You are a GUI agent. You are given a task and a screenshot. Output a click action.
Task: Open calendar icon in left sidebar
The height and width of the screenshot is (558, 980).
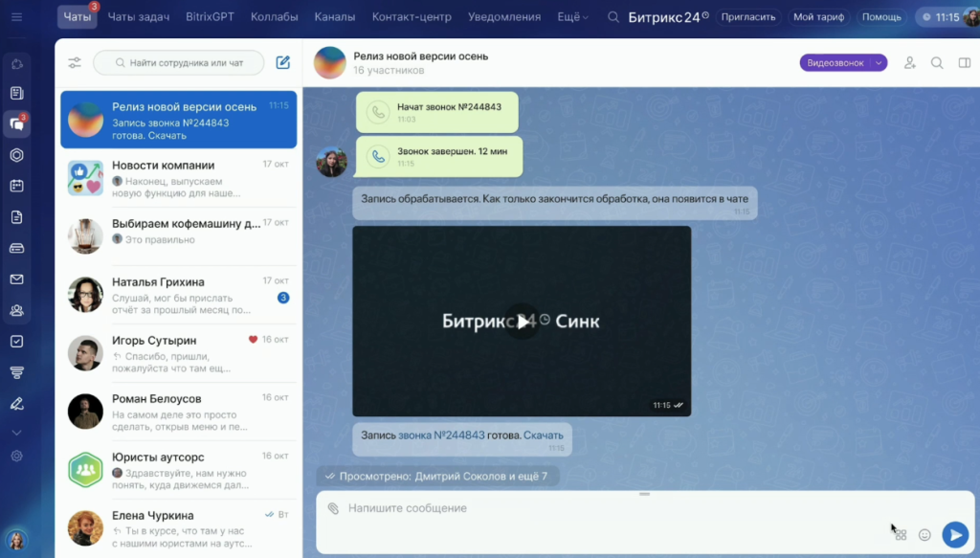[x=16, y=186]
